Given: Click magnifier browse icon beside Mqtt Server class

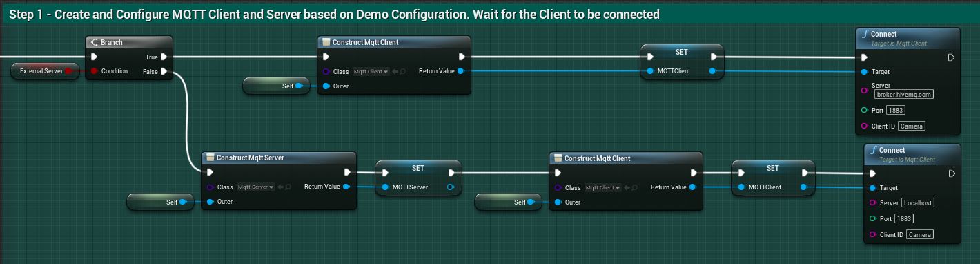Looking at the screenshot, I should tap(288, 187).
